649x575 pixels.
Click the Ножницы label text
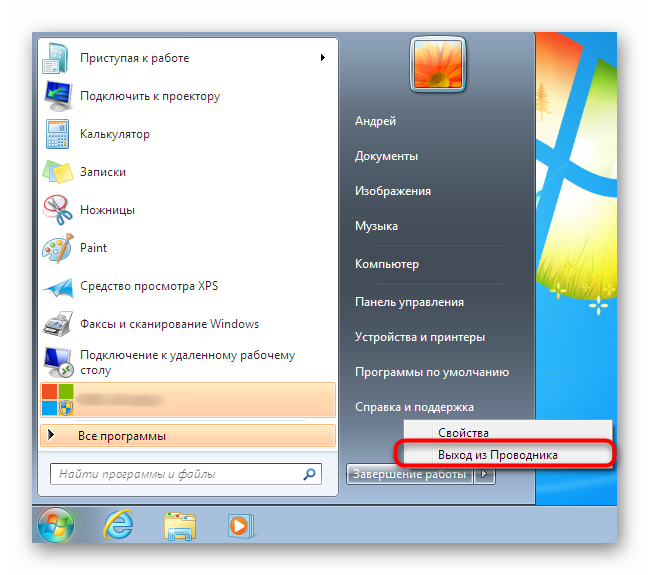pos(107,210)
